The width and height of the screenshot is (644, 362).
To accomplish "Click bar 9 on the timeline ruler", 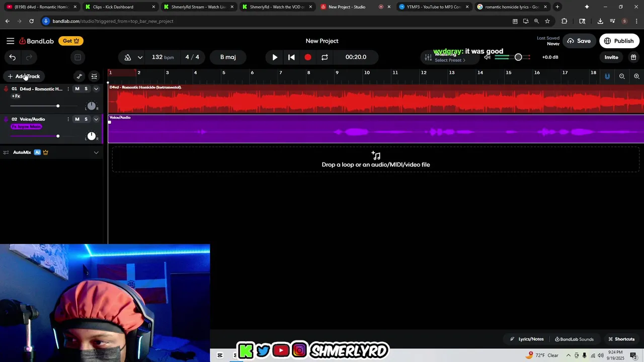I will click(x=337, y=73).
